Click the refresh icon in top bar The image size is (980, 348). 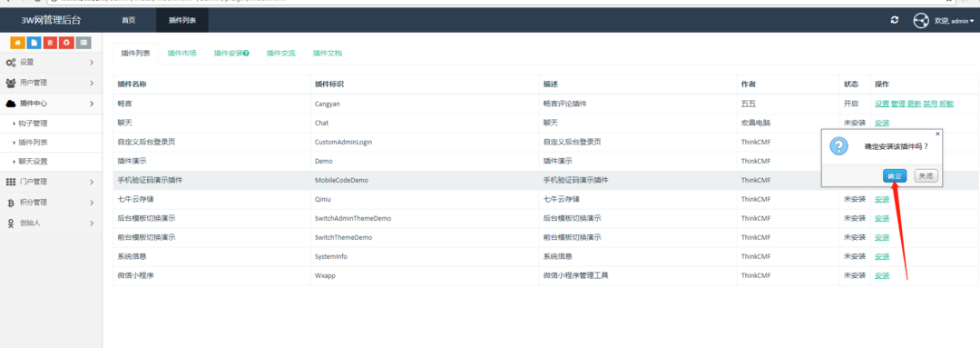(x=895, y=20)
